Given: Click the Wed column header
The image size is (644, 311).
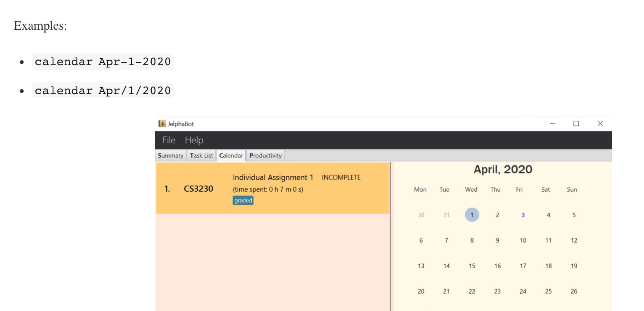Looking at the screenshot, I should [471, 189].
